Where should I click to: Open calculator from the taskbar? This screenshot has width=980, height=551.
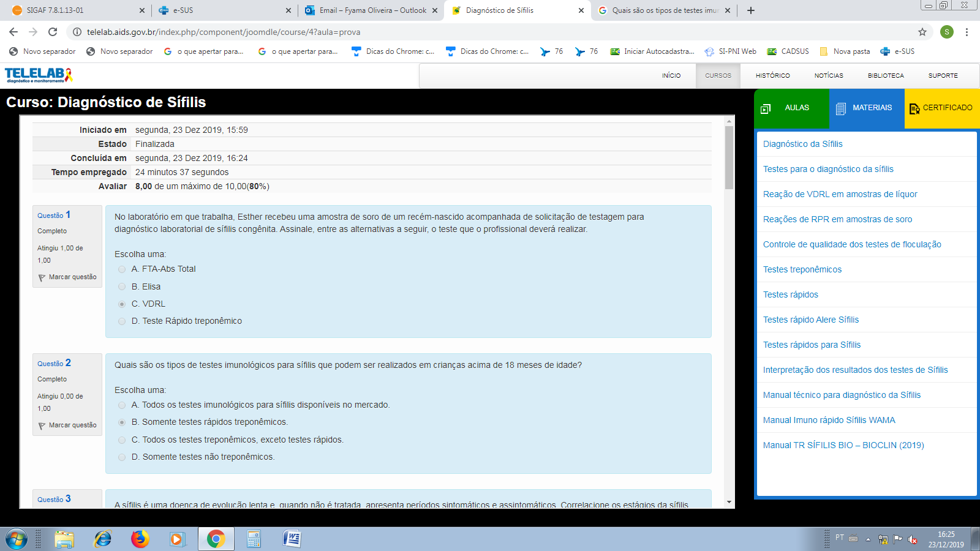(254, 539)
